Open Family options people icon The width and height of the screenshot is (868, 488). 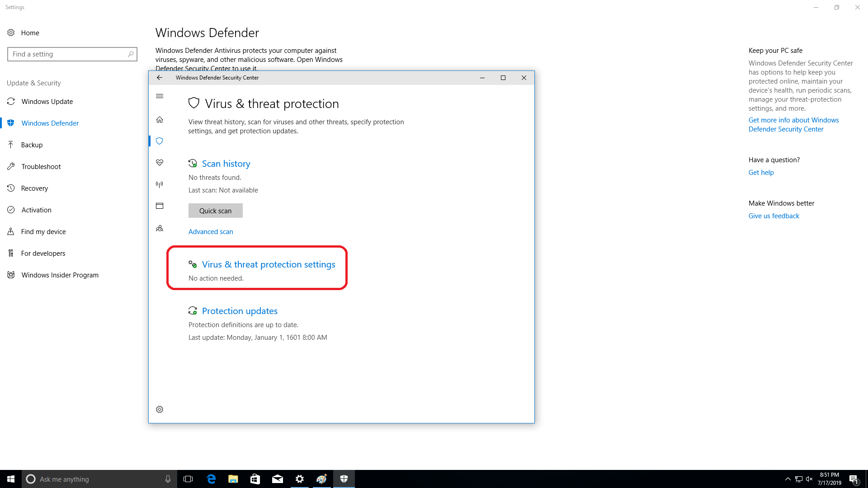[160, 229]
